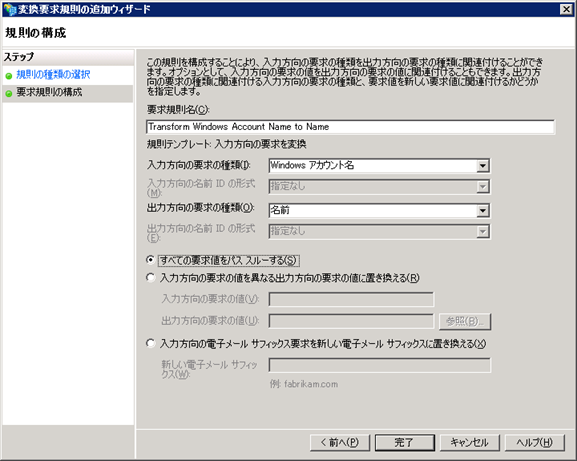This screenshot has width=577, height=461.
Task: Click the wizard icon in title bar
Action: tap(10, 9)
